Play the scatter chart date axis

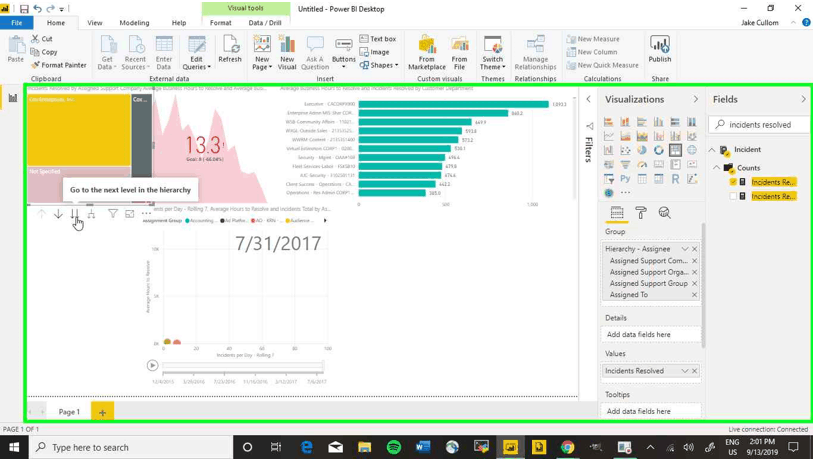pos(152,365)
